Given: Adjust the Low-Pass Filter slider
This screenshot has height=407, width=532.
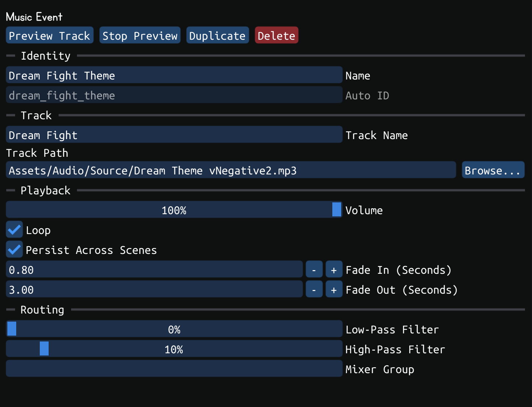Looking at the screenshot, I should click(x=174, y=329).
